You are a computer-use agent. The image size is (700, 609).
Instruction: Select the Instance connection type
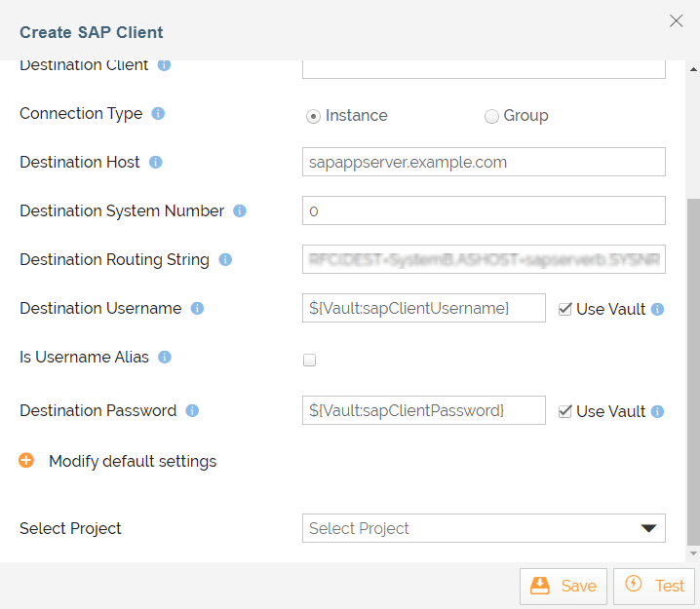coord(313,116)
